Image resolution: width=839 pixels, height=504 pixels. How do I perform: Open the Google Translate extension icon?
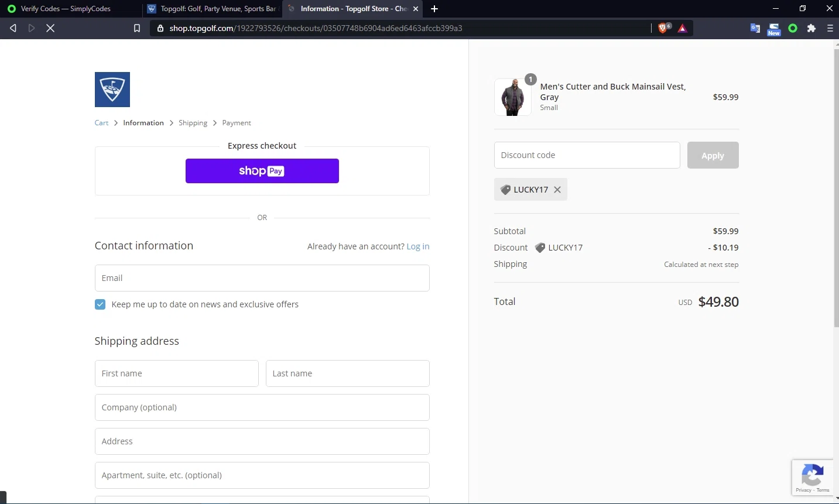(x=755, y=28)
